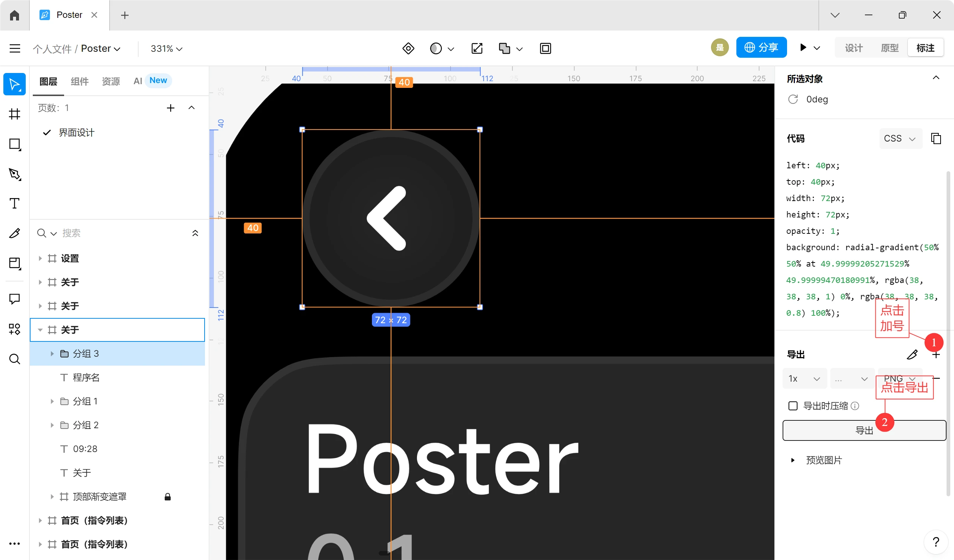Image resolution: width=954 pixels, height=560 pixels.
Task: Open the 331% zoom dropdown
Action: coord(167,48)
